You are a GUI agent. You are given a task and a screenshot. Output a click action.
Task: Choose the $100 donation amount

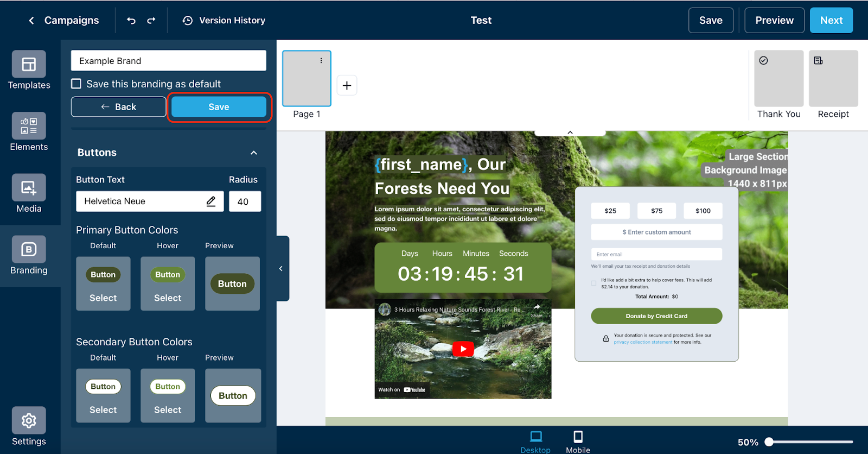[x=703, y=211]
